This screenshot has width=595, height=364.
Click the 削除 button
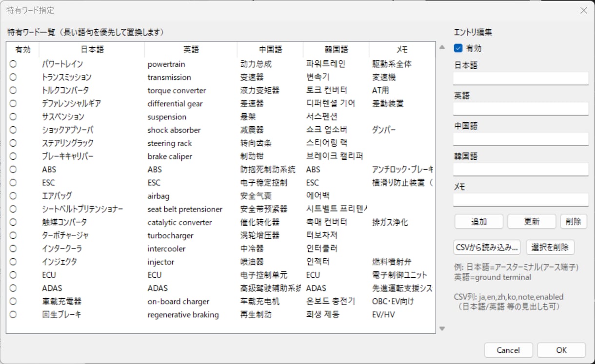[x=574, y=221]
